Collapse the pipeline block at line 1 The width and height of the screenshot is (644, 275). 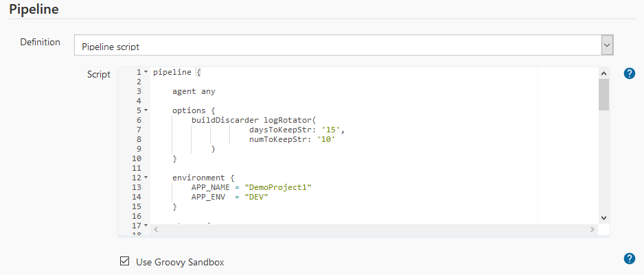[x=146, y=72]
